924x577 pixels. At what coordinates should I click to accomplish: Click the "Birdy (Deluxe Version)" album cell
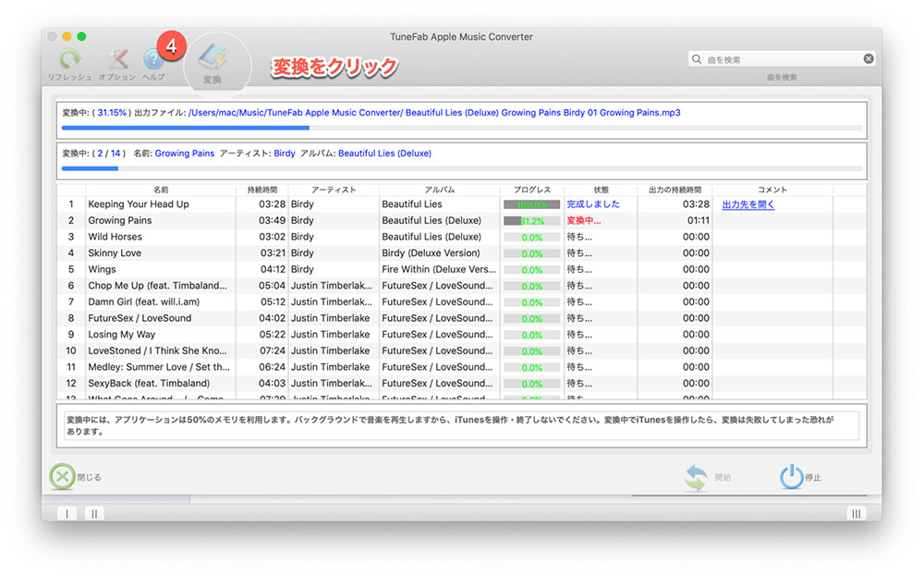click(431, 253)
